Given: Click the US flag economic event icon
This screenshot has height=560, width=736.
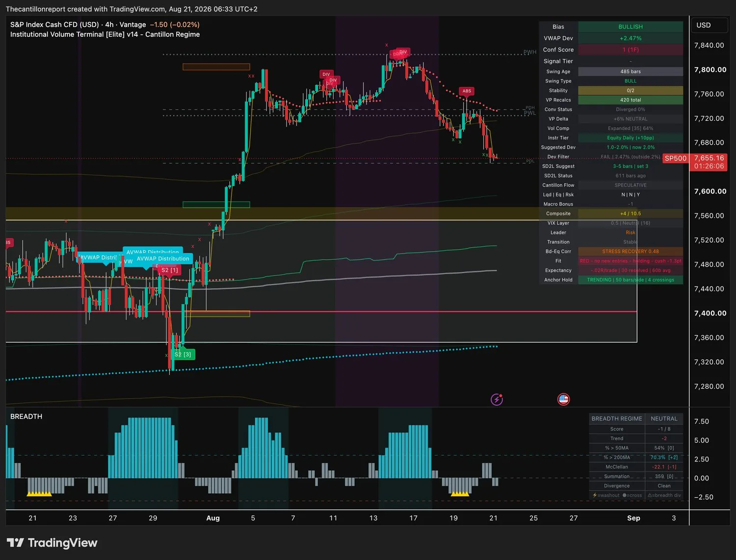Looking at the screenshot, I should pos(563,400).
